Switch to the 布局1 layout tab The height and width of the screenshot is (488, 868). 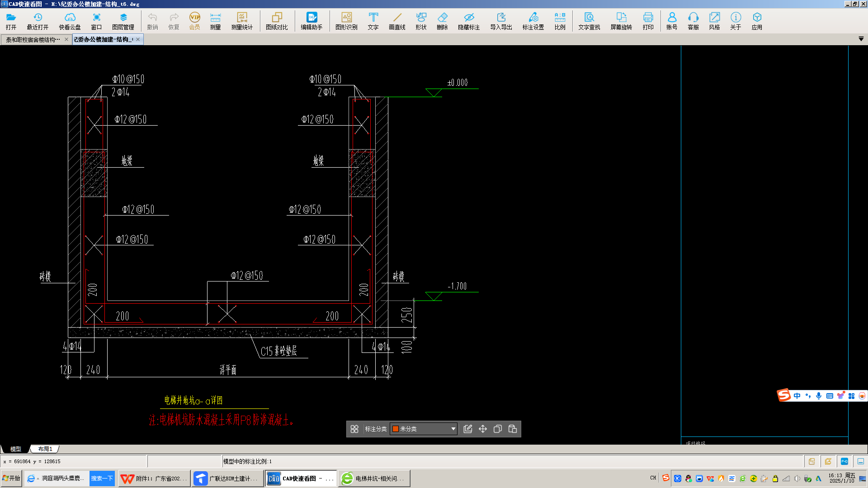tap(45, 449)
